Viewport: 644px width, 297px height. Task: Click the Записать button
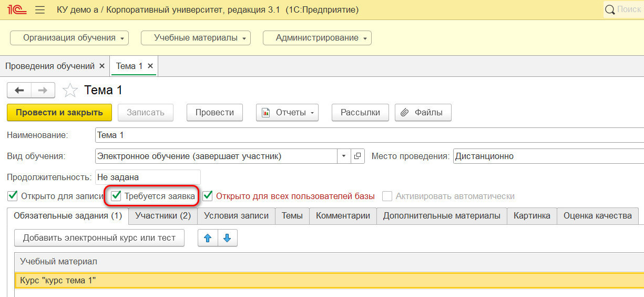pos(146,112)
